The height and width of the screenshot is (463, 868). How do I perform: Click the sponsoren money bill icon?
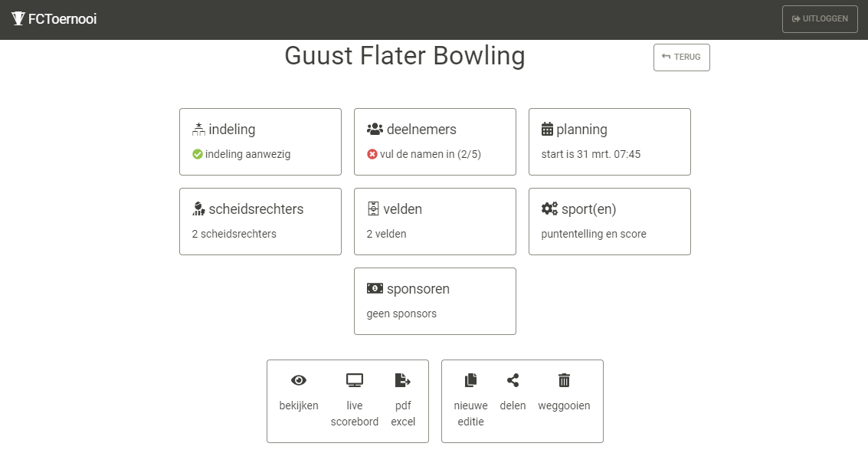(x=375, y=289)
